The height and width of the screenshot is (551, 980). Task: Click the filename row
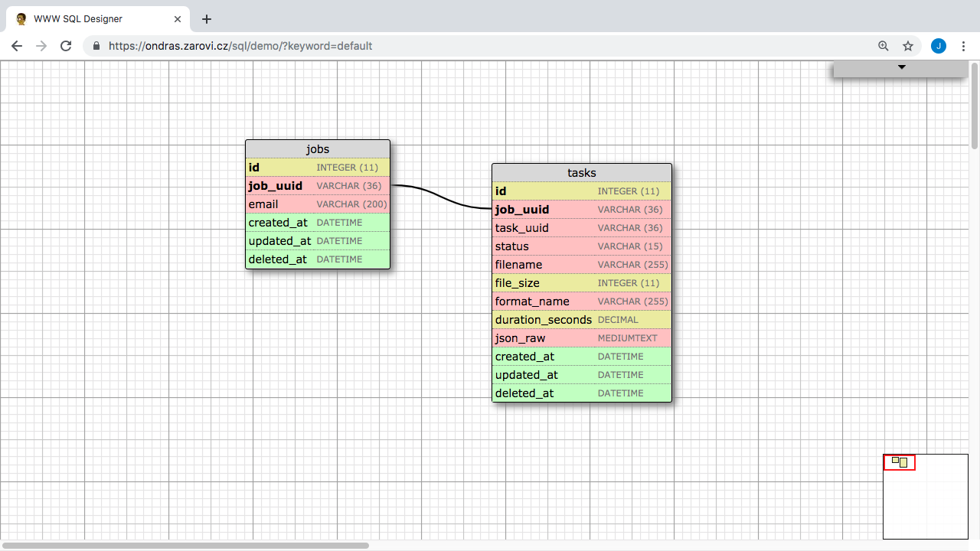582,264
